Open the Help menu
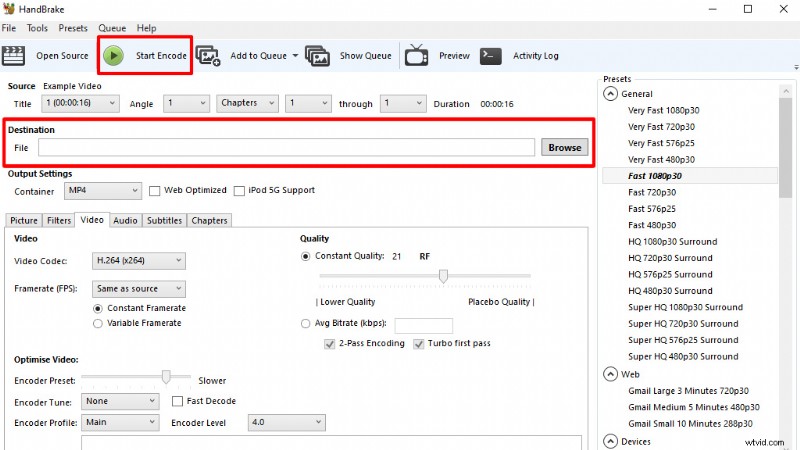This screenshot has height=450, width=800. click(146, 28)
